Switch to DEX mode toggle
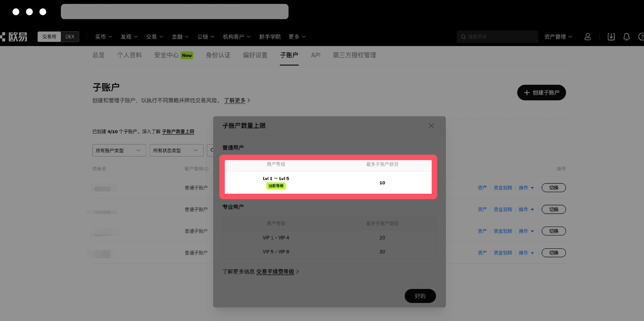The image size is (644, 321). click(70, 37)
